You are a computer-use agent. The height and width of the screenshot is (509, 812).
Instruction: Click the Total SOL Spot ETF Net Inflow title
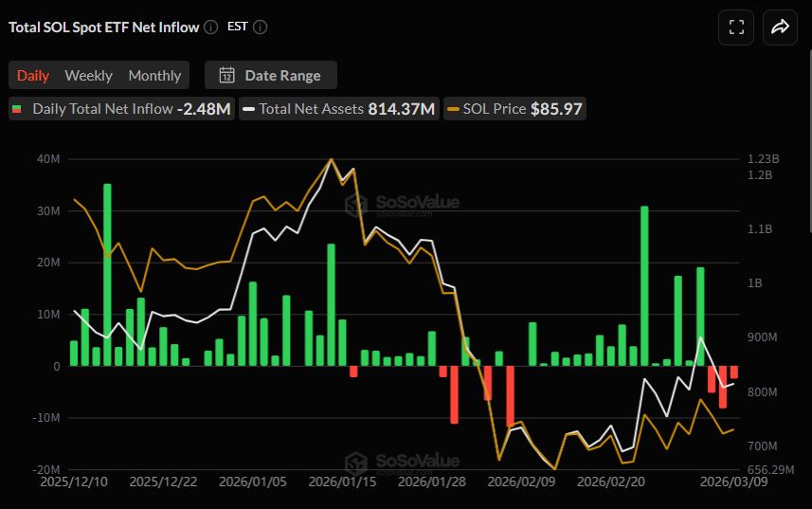click(104, 27)
